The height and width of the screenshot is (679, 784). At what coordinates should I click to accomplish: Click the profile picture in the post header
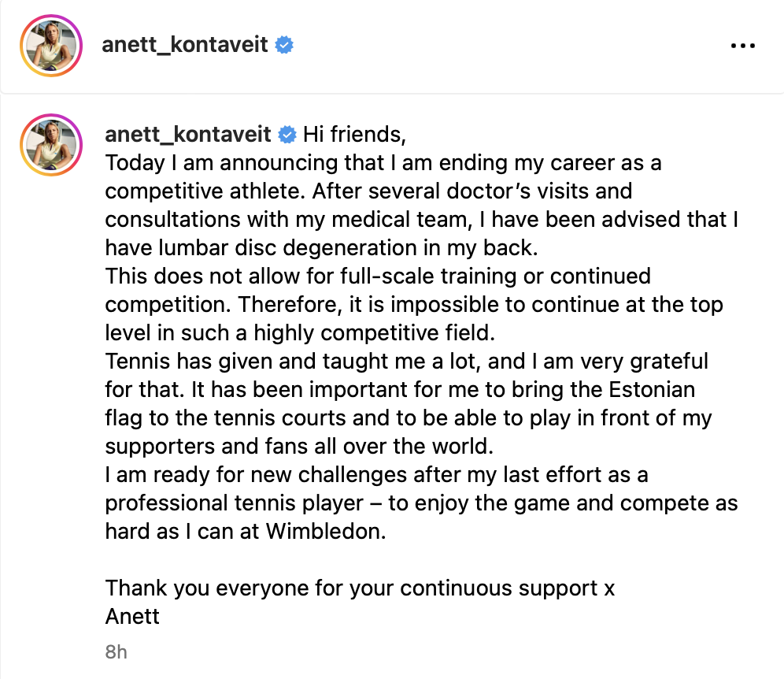coord(50,46)
